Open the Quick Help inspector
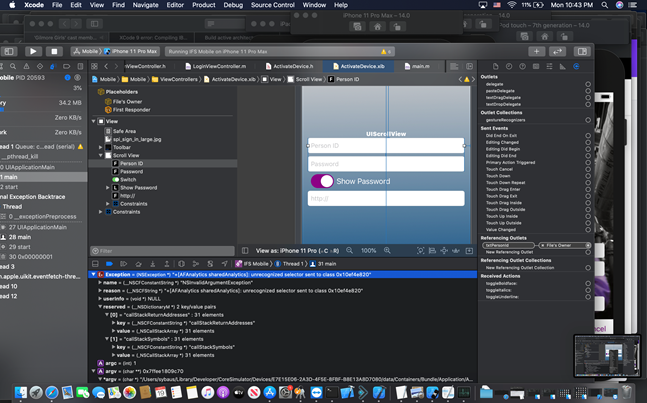 point(522,66)
